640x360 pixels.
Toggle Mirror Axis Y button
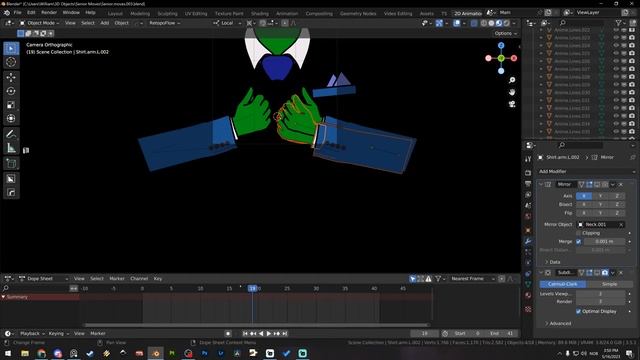tap(600, 196)
